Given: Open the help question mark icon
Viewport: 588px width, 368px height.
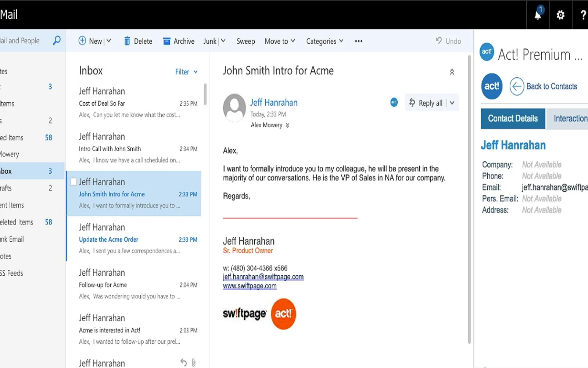Looking at the screenshot, I should 583,15.
